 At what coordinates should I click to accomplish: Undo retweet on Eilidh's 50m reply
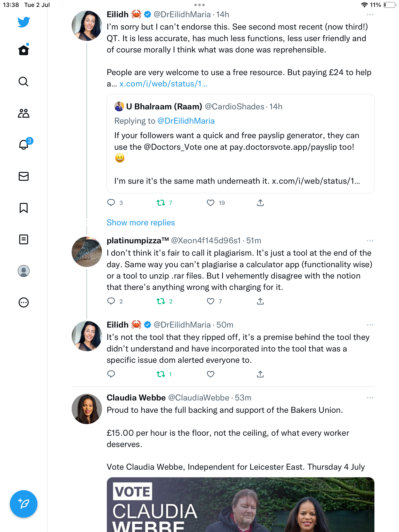pos(161,374)
